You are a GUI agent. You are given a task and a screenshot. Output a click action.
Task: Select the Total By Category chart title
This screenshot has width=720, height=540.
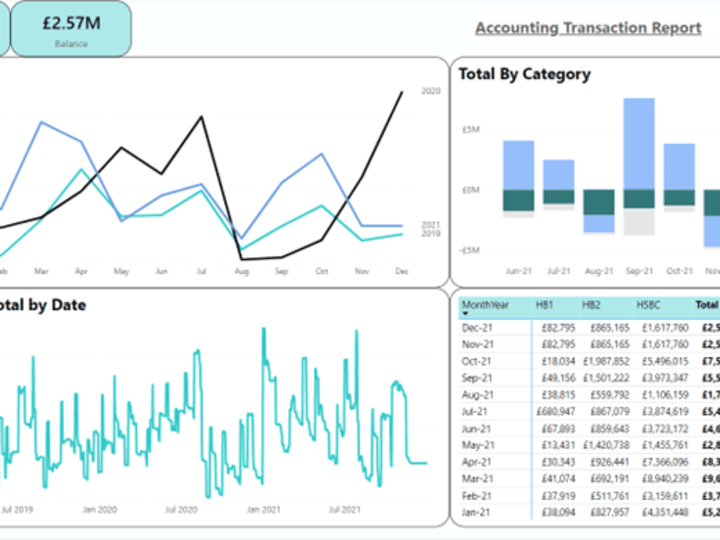[x=524, y=74]
